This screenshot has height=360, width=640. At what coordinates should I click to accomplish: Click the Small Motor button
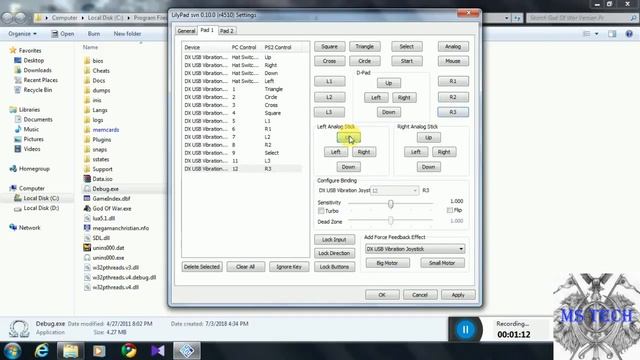[442, 263]
